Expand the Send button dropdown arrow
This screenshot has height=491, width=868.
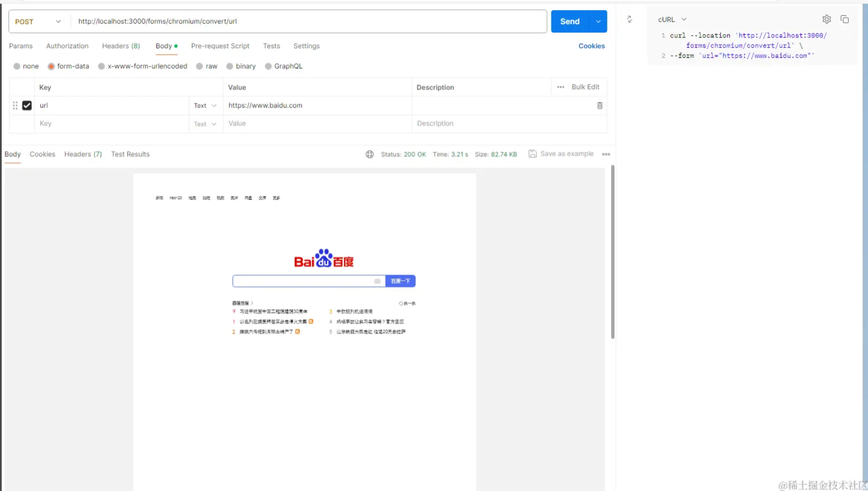(x=598, y=22)
